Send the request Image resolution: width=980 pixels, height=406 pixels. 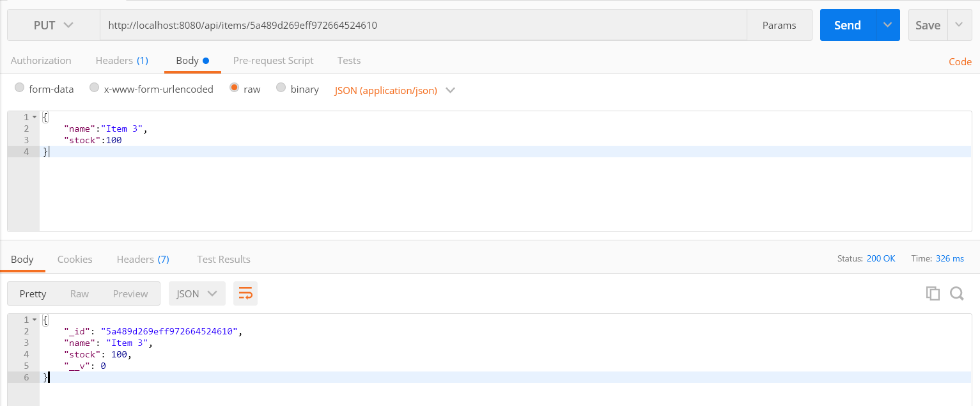coord(847,25)
